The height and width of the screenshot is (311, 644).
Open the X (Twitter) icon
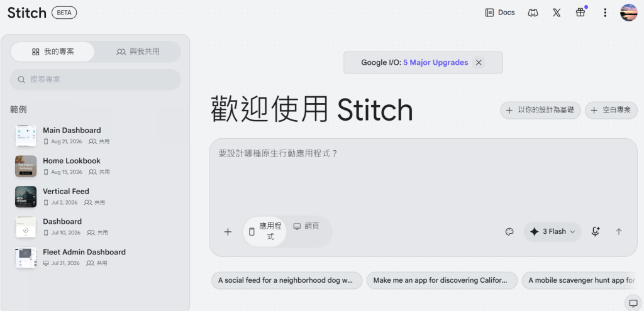[x=557, y=13]
